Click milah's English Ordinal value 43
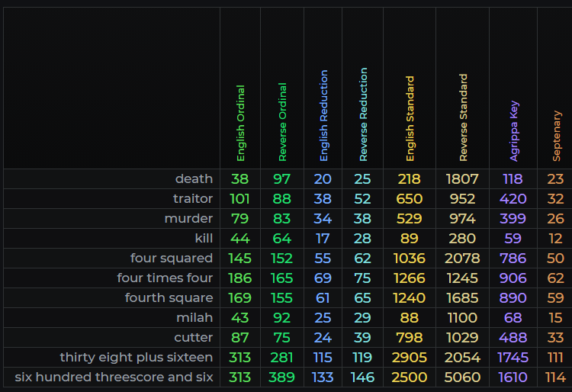This screenshot has height=392, width=572. tap(239, 317)
